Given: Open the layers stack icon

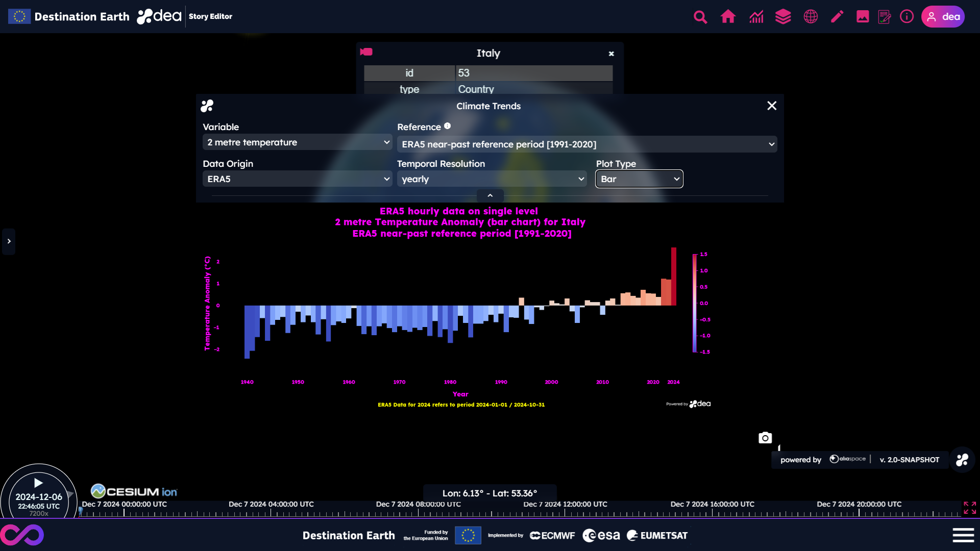Looking at the screenshot, I should tap(783, 17).
